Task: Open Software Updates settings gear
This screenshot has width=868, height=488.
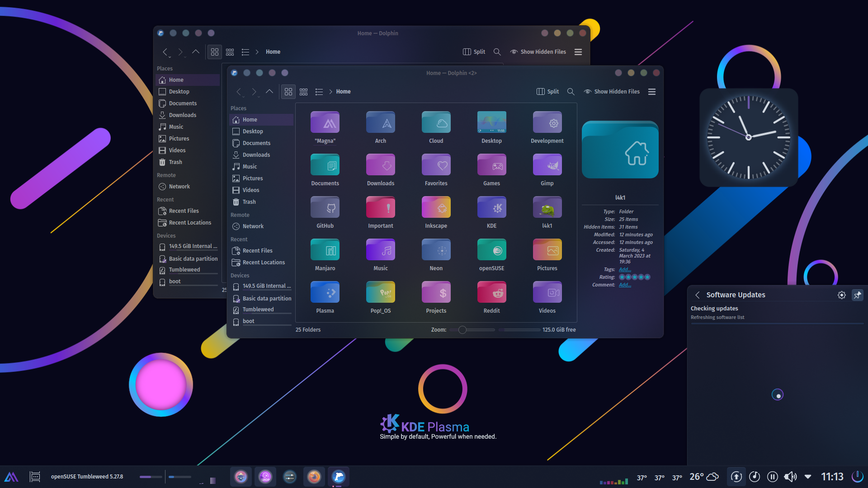Action: click(842, 295)
